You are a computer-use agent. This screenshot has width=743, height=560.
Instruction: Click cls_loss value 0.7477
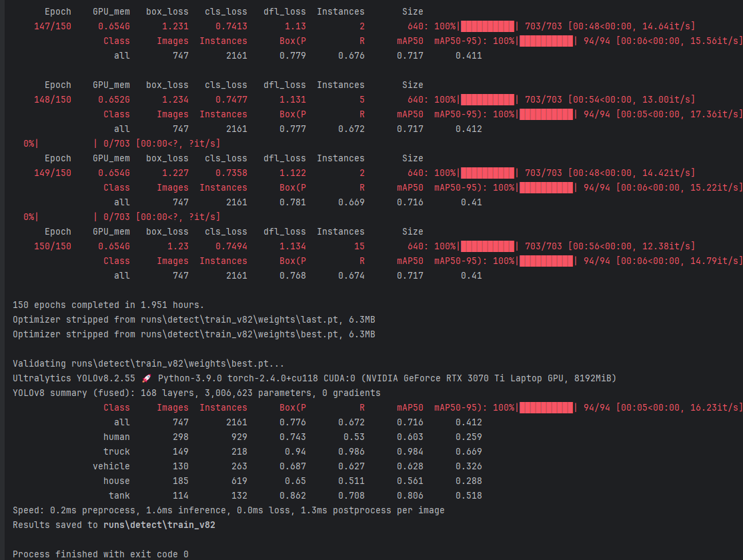coord(231,99)
